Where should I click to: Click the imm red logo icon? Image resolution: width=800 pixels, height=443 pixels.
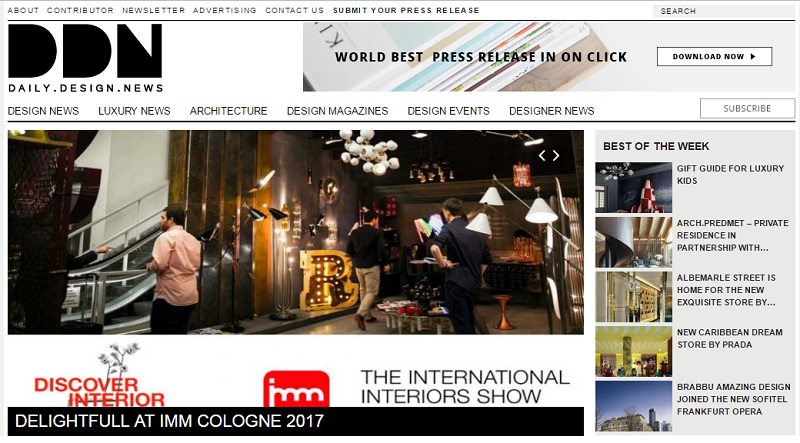point(296,389)
